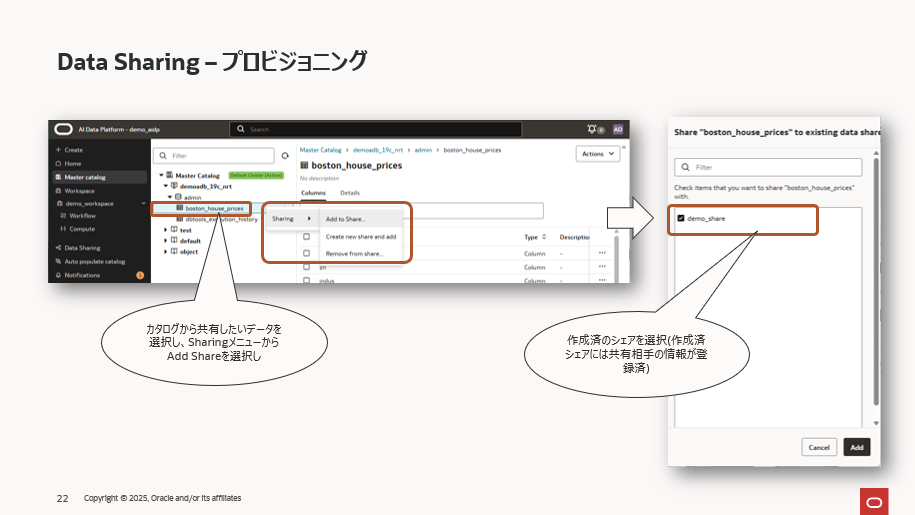Collapse the demoadb_19c_nrt node
This screenshot has height=515, width=915.
(x=166, y=186)
